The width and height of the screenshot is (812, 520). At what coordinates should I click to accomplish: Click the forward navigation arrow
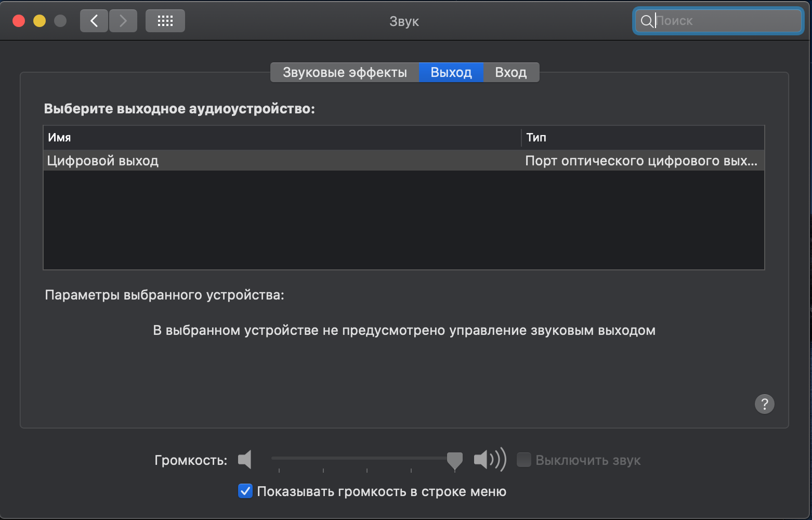tap(123, 21)
